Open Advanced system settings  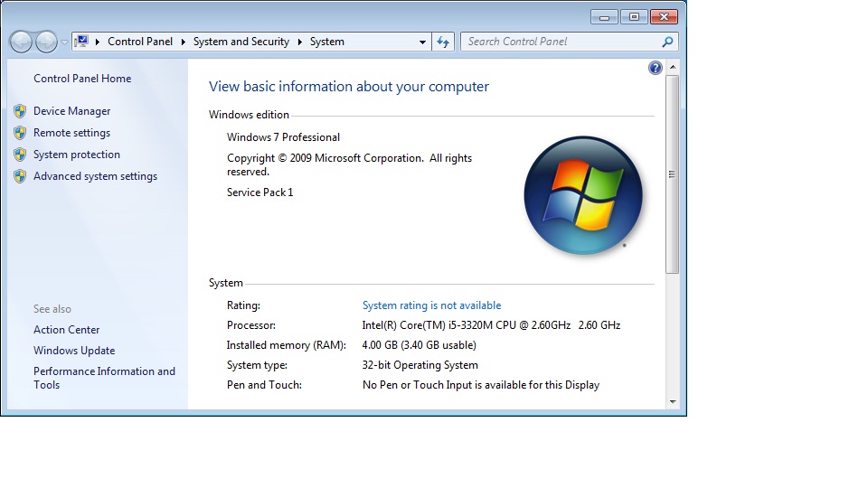95,176
